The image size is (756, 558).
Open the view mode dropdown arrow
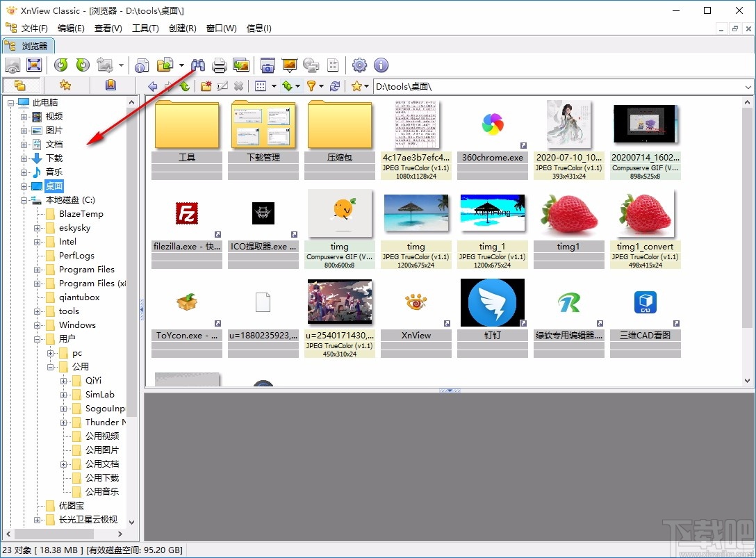(273, 85)
